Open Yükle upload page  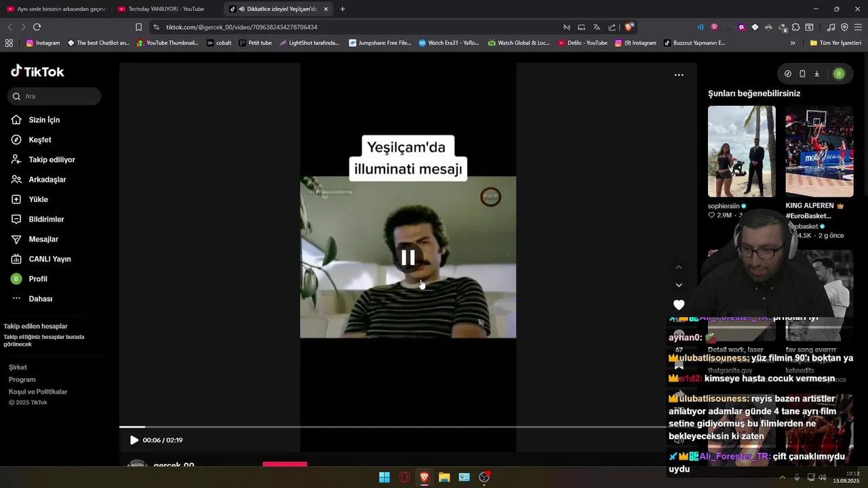[29, 199]
